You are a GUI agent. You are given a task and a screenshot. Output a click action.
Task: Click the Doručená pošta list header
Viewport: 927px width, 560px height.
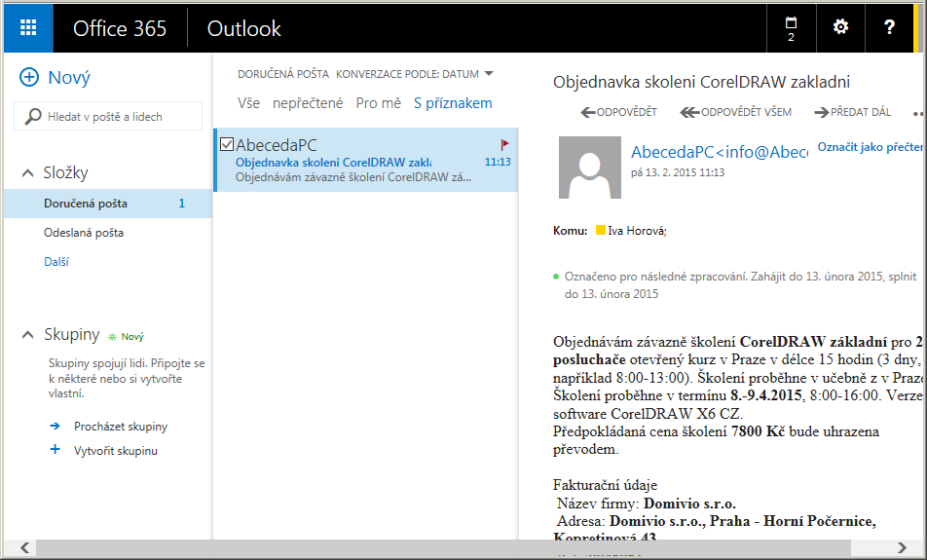point(283,74)
